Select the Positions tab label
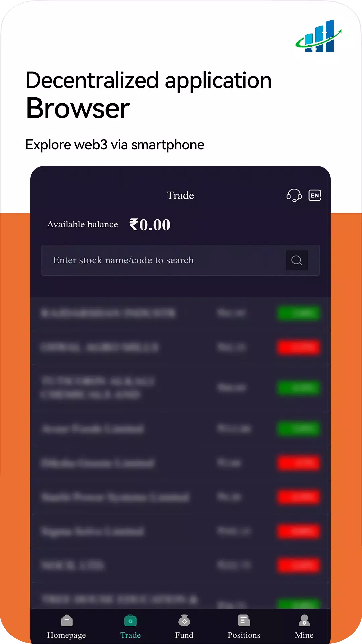Viewport: 362px width, 644px height. tap(244, 635)
